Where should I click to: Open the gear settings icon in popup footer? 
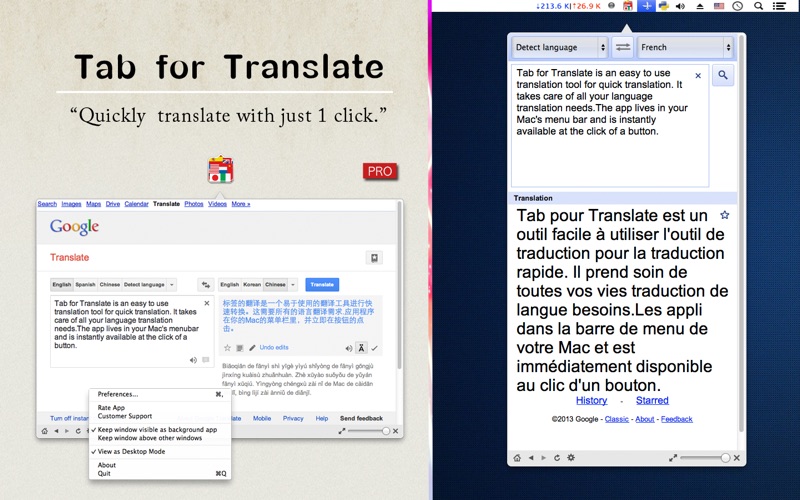coord(571,457)
